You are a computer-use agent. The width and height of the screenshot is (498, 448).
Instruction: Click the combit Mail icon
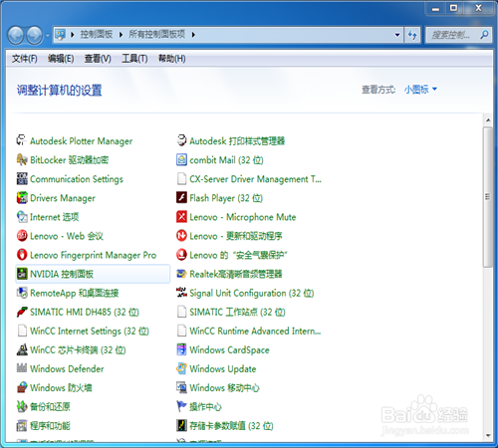181,159
